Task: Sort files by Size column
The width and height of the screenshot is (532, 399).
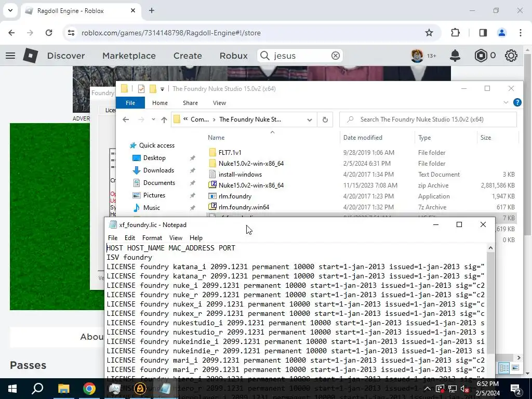Action: point(486,137)
